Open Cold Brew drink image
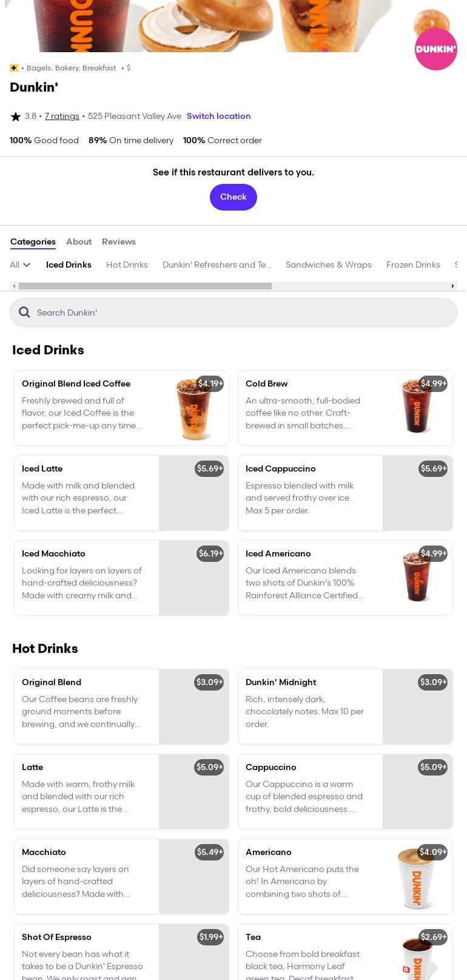 (417, 408)
